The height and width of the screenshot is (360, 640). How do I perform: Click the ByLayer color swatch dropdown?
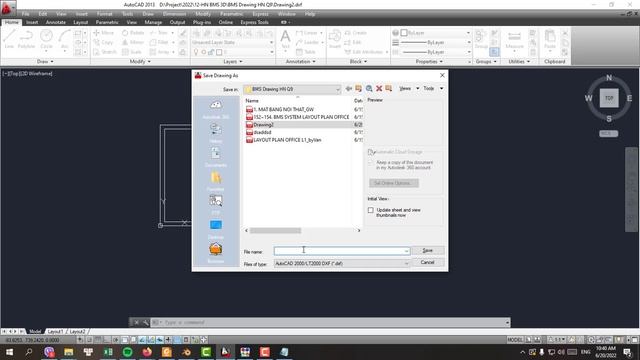[x=436, y=33]
